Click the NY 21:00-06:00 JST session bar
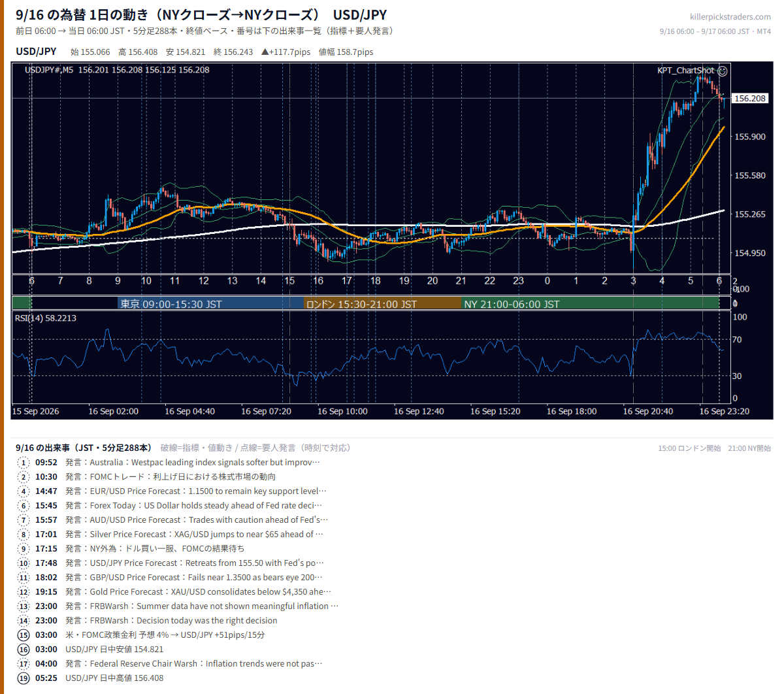 pyautogui.click(x=591, y=304)
